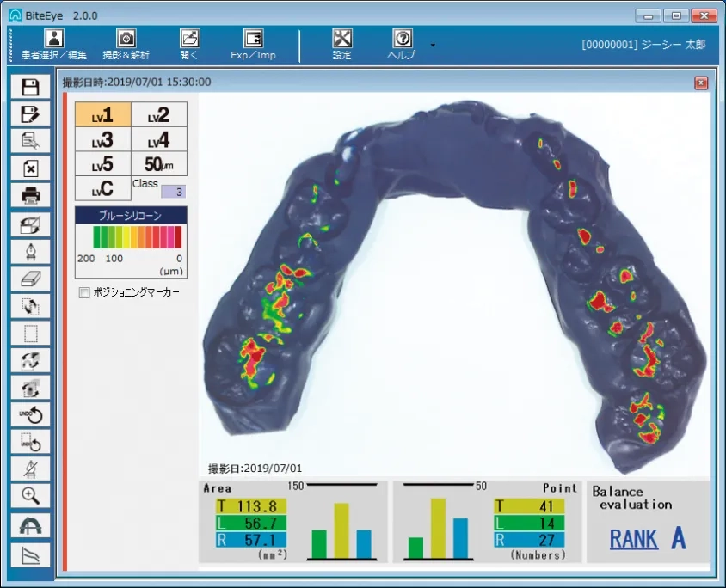
Task: Click the delete file X icon
Action: pyautogui.click(x=31, y=168)
